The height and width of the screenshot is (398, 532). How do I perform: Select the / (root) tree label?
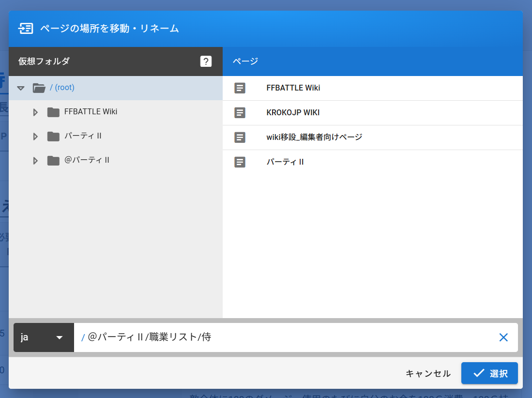[x=62, y=88]
